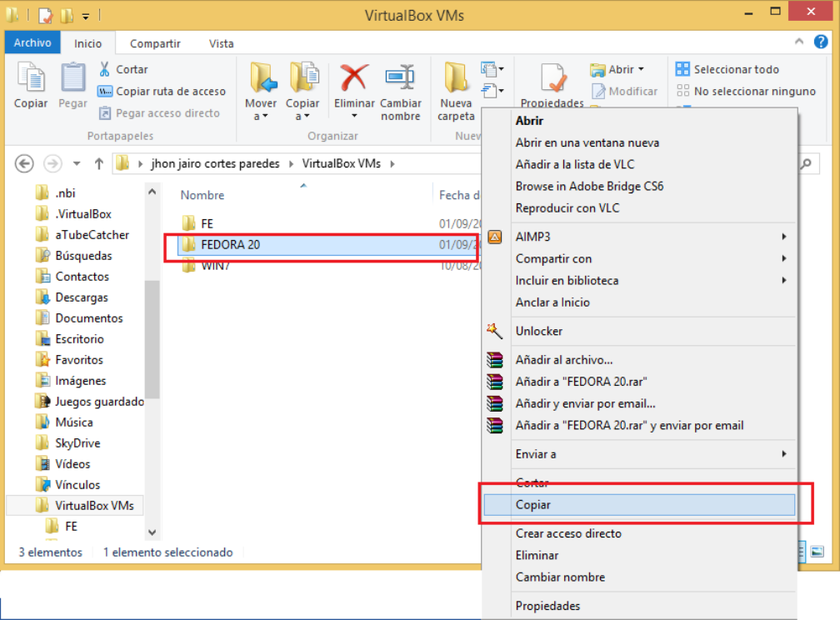Image resolution: width=840 pixels, height=620 pixels.
Task: Open recent locations dropdown arrow
Action: pyautogui.click(x=77, y=163)
